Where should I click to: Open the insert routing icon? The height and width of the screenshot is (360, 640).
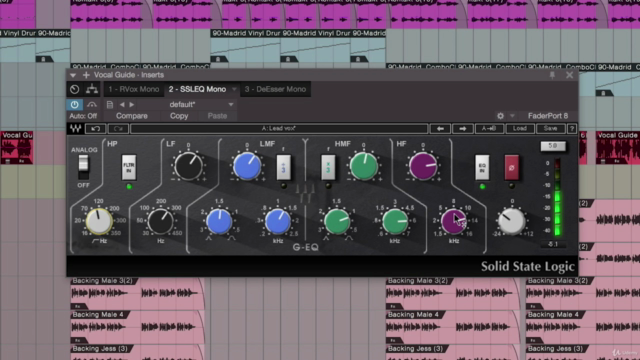tap(92, 89)
